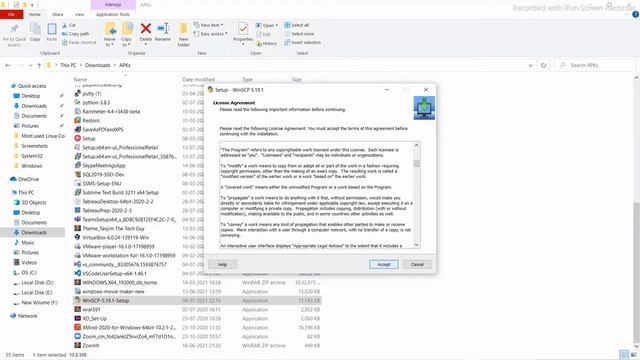Go back with the back arrow
Image resolution: width=640 pixels, height=360 pixels.
pyautogui.click(x=8, y=65)
